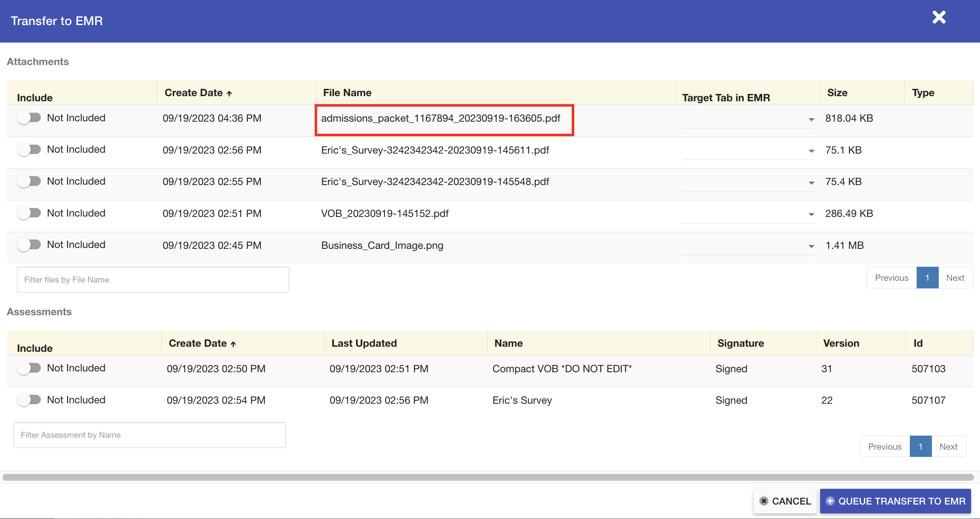
Task: Toggle include for Compact VOB assessment
Action: [x=29, y=368]
